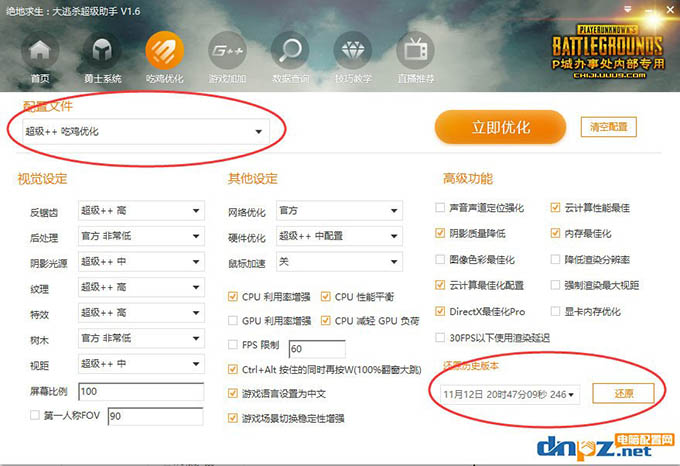Image resolution: width=680 pixels, height=466 pixels.
Task: Expand the 配置文件 profile dropdown
Action: pyautogui.click(x=146, y=131)
